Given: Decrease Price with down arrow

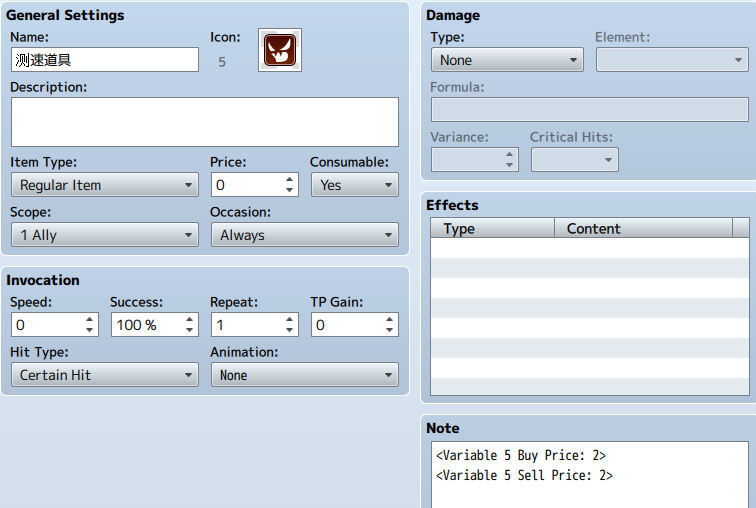Looking at the screenshot, I should pyautogui.click(x=289, y=190).
